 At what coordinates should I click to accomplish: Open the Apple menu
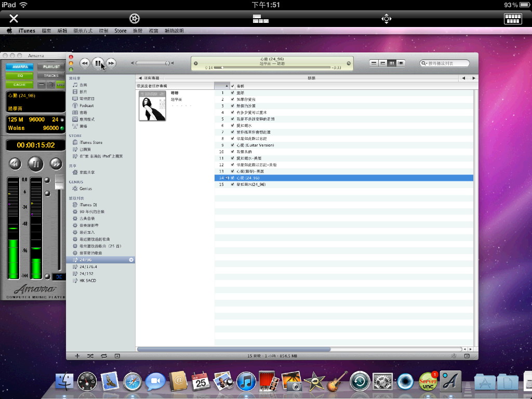pyautogui.click(x=9, y=31)
